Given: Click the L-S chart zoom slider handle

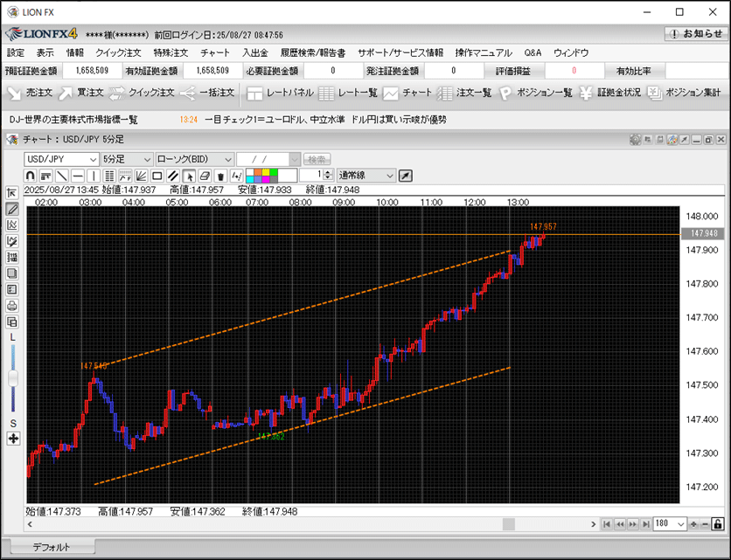Looking at the screenshot, I should click(13, 377).
